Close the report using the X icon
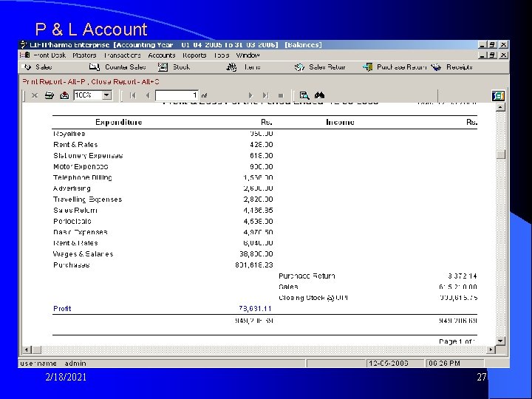 tap(34, 95)
